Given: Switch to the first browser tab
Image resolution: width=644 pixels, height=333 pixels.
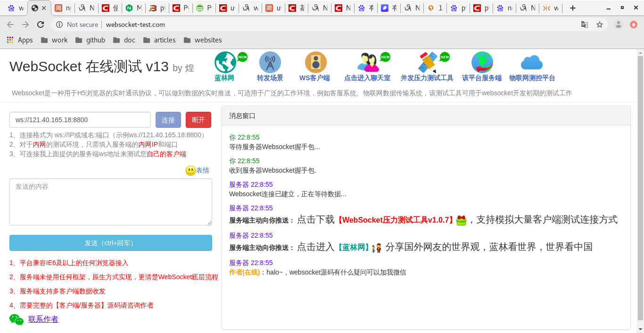Looking at the screenshot, I should [14, 8].
